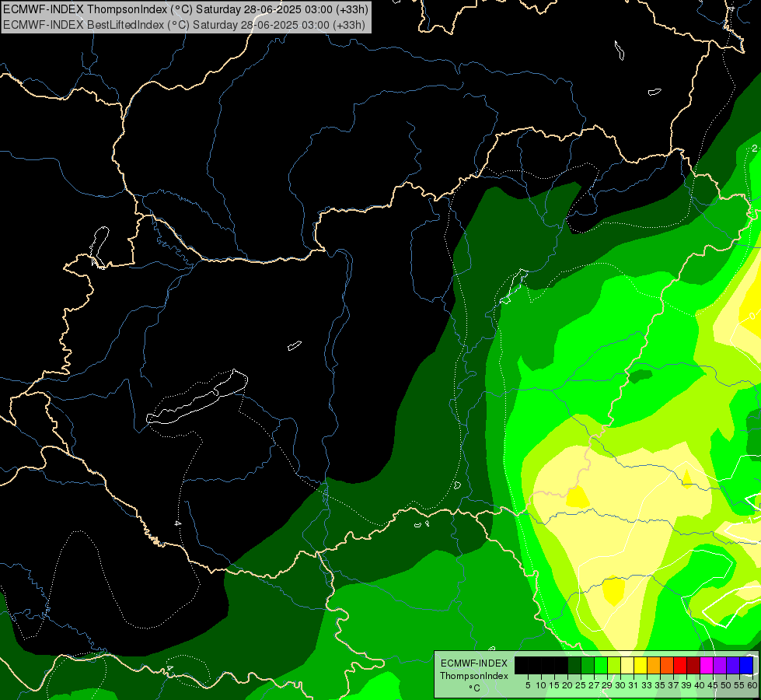
Task: Select the purple 45–50 legend swatch
Action: coord(720,666)
